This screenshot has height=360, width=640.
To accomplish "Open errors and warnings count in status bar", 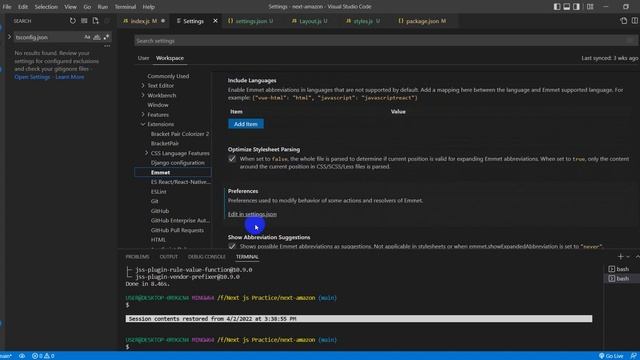I will pyautogui.click(x=43, y=356).
